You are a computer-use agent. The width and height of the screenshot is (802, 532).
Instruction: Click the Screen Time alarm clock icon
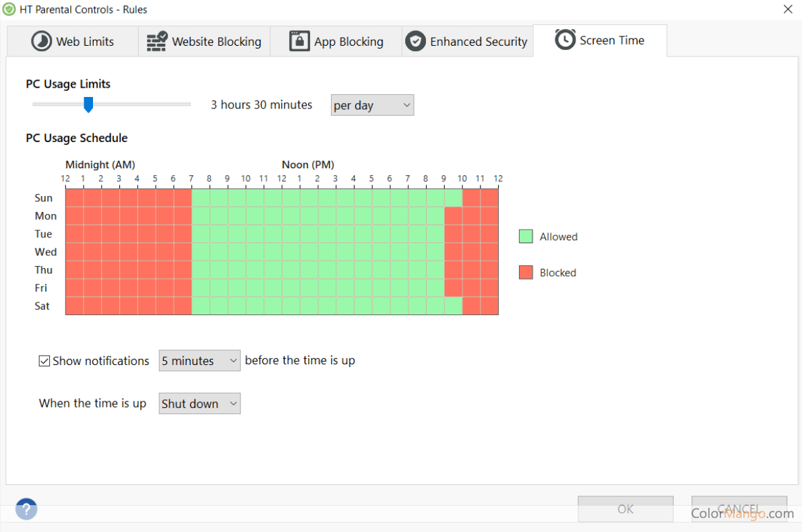(565, 40)
